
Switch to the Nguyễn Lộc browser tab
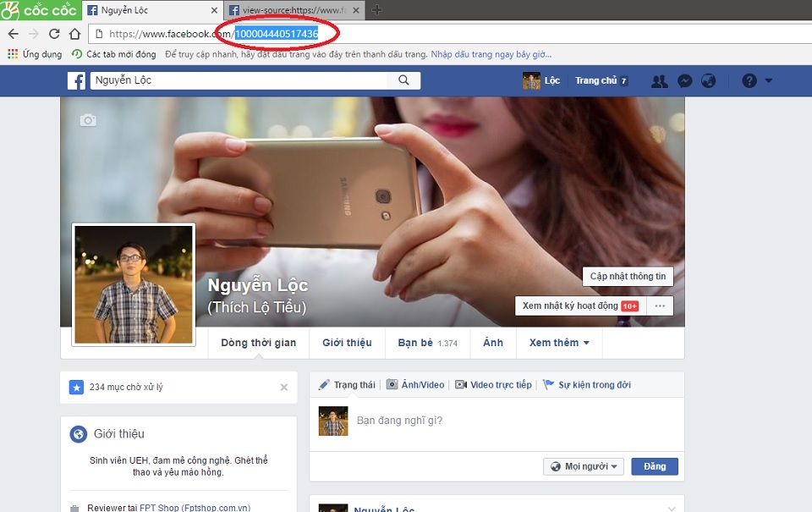click(x=153, y=10)
